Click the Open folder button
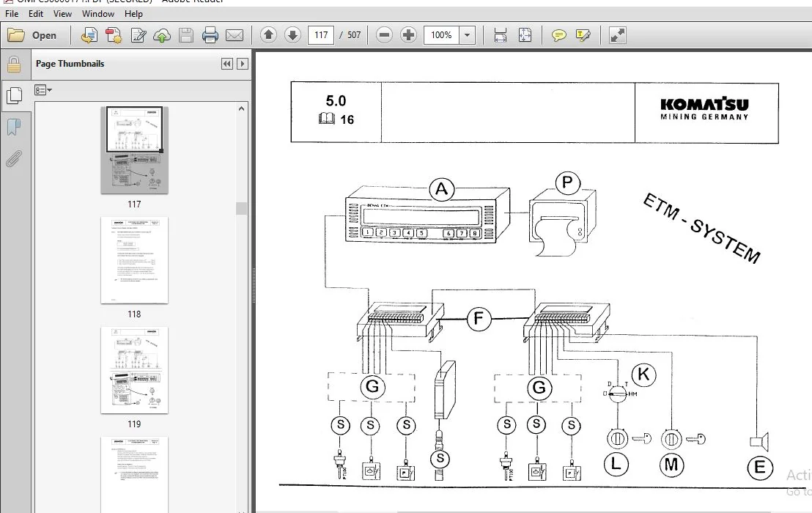This screenshot has width=812, height=513. (x=32, y=35)
